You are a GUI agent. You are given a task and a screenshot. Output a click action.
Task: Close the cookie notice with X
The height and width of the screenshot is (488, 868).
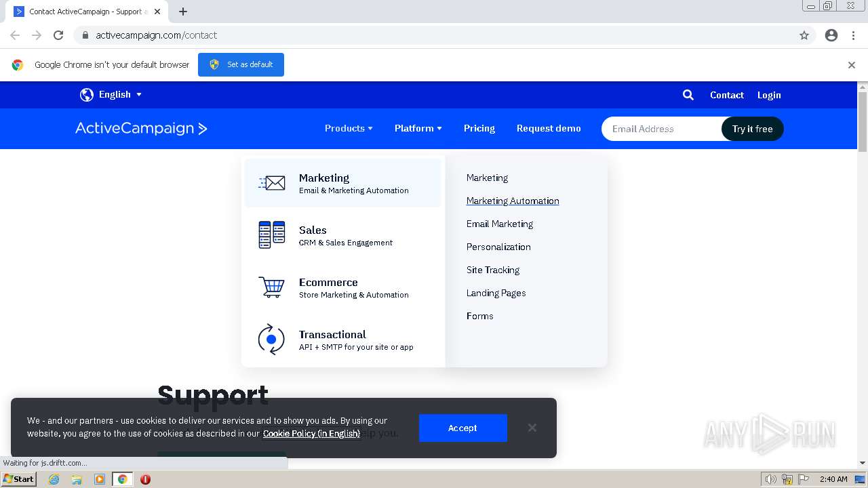(532, 428)
